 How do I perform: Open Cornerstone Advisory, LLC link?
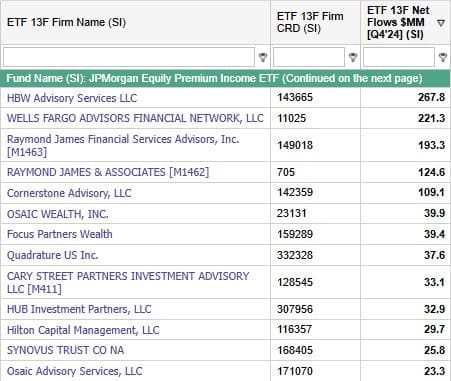[x=69, y=193]
